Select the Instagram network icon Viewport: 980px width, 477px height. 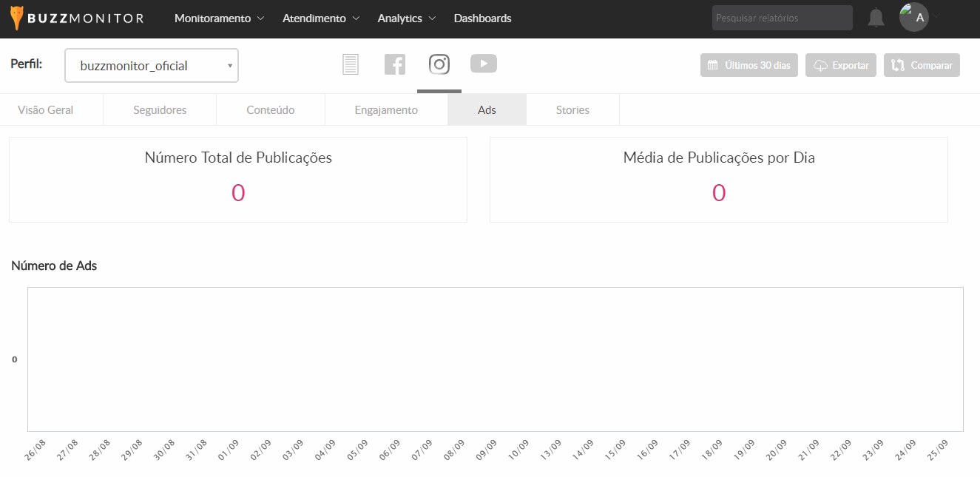coord(439,64)
